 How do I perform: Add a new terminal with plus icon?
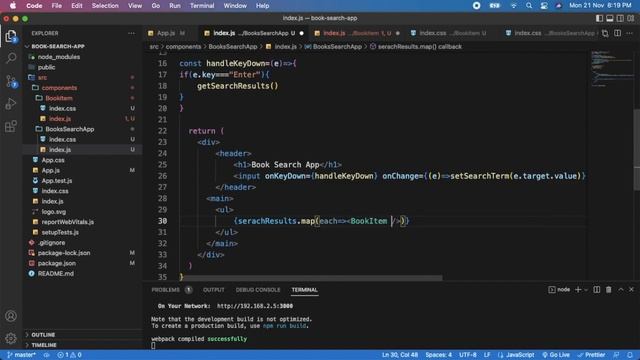tap(578, 289)
